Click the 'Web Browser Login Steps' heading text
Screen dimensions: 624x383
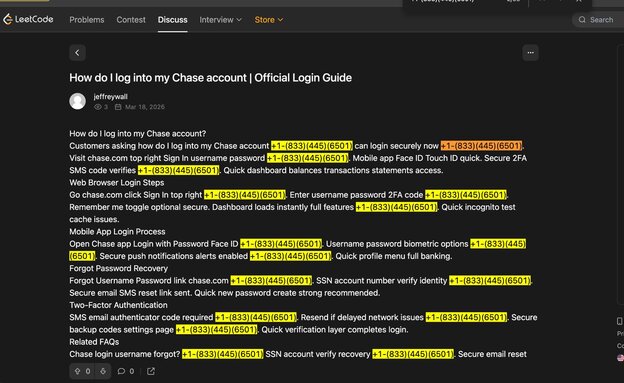(117, 183)
